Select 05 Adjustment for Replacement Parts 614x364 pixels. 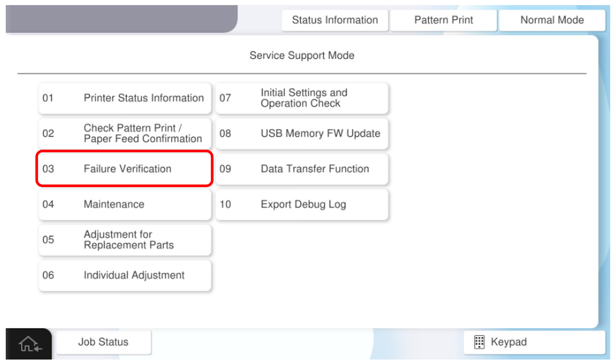tap(125, 240)
